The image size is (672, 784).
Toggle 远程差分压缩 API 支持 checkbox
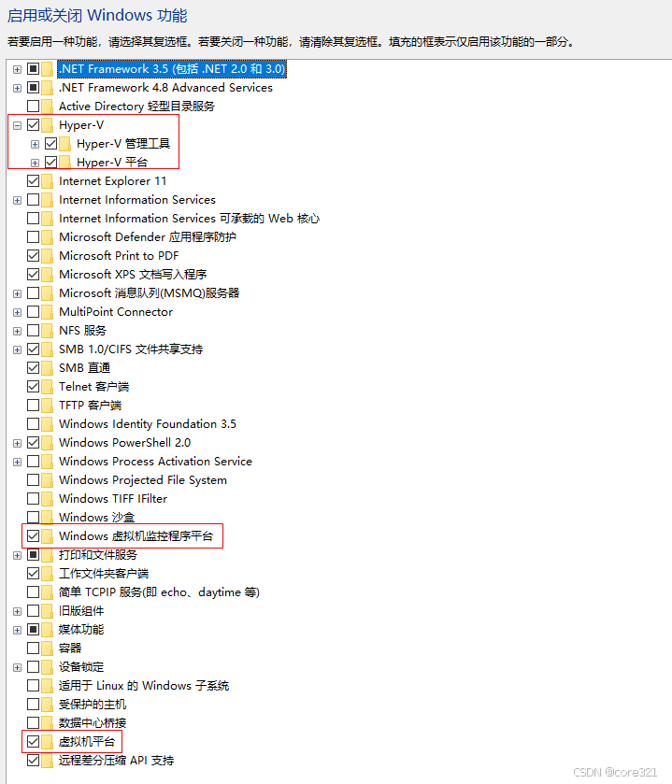[33, 761]
